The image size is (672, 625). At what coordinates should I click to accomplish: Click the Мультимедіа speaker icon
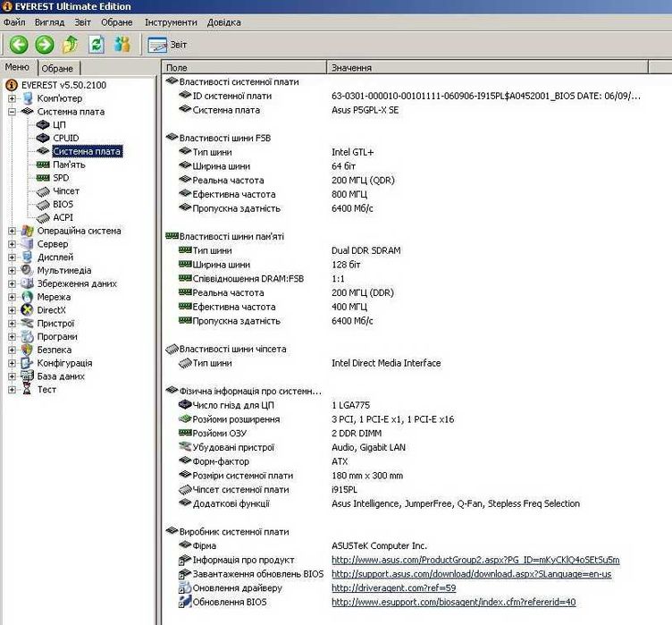click(x=28, y=270)
